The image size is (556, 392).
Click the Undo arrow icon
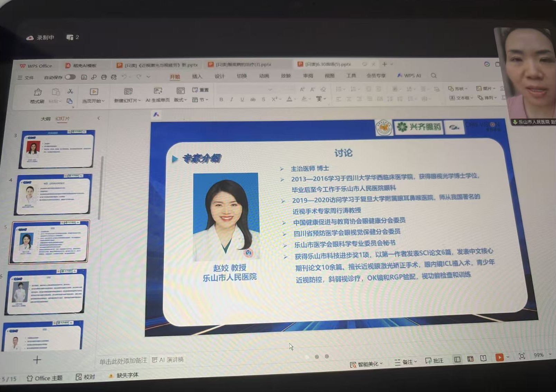[124, 77]
